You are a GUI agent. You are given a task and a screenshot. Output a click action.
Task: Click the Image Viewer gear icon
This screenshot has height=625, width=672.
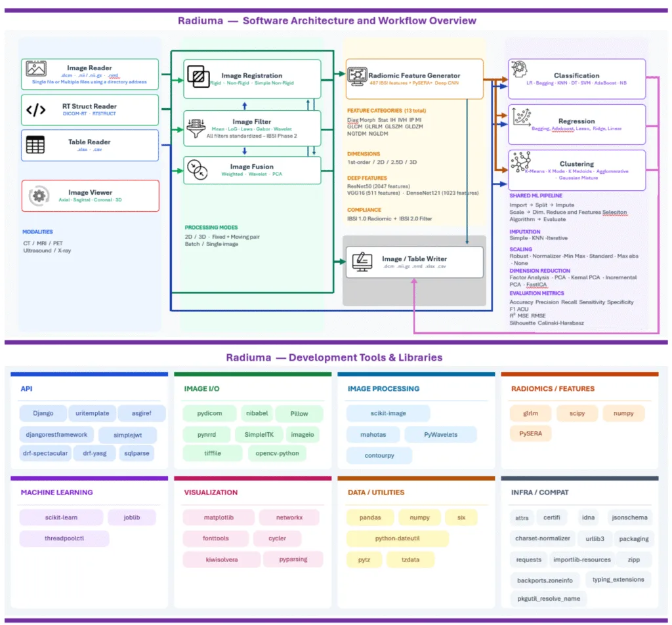tap(39, 196)
